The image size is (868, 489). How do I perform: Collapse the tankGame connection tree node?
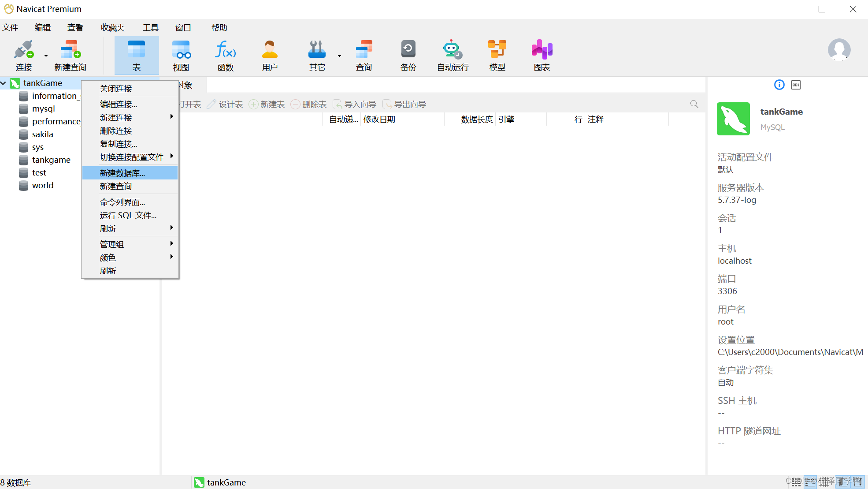(4, 83)
